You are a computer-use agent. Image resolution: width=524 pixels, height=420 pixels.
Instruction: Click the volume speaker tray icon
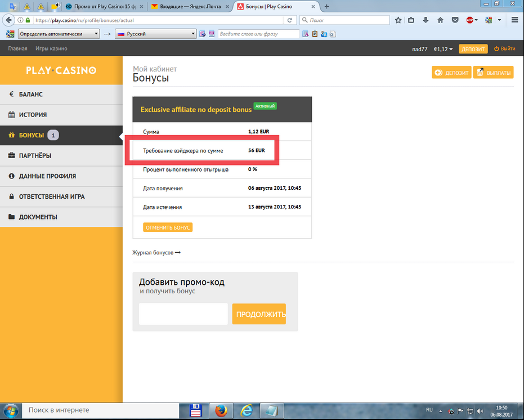[480, 411]
